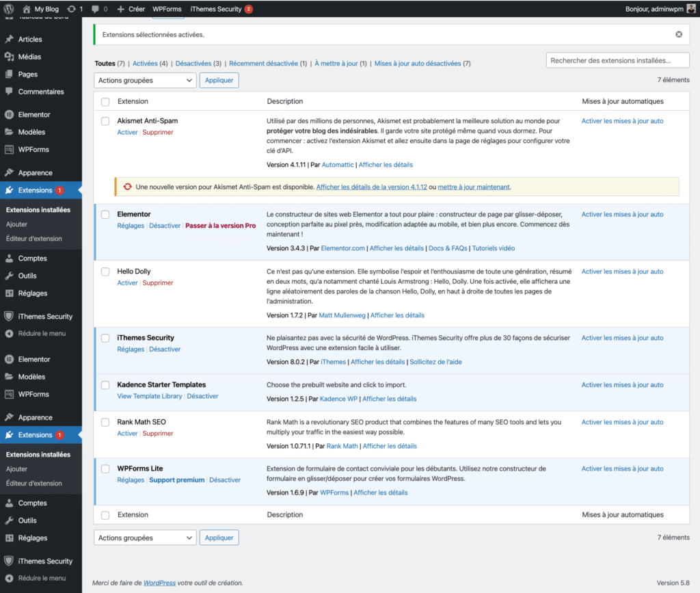Screen dimensions: 700x593
Task: Delete Rank Math SEO via Supprimer
Action: click(x=158, y=433)
